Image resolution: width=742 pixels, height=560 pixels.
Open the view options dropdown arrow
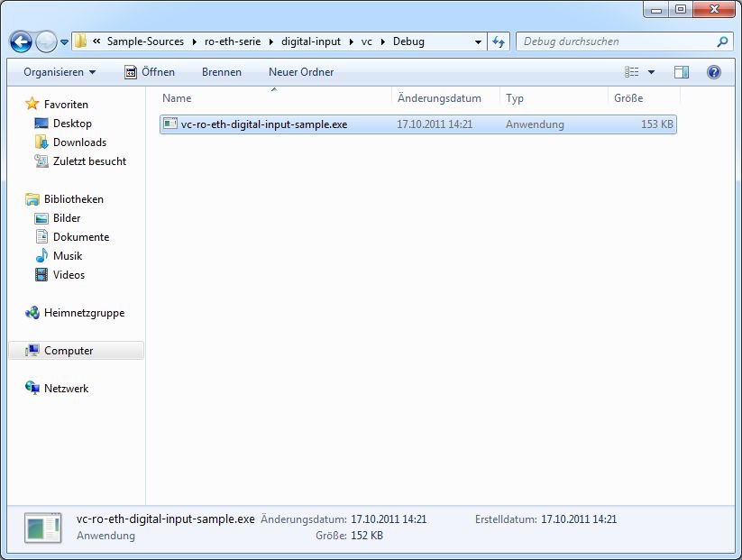652,72
